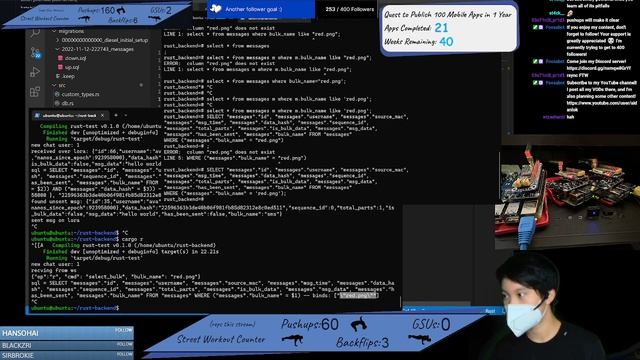The image size is (640, 360).
Task: Click the '253 / 400 Followers' counter
Action: [x=350, y=9]
